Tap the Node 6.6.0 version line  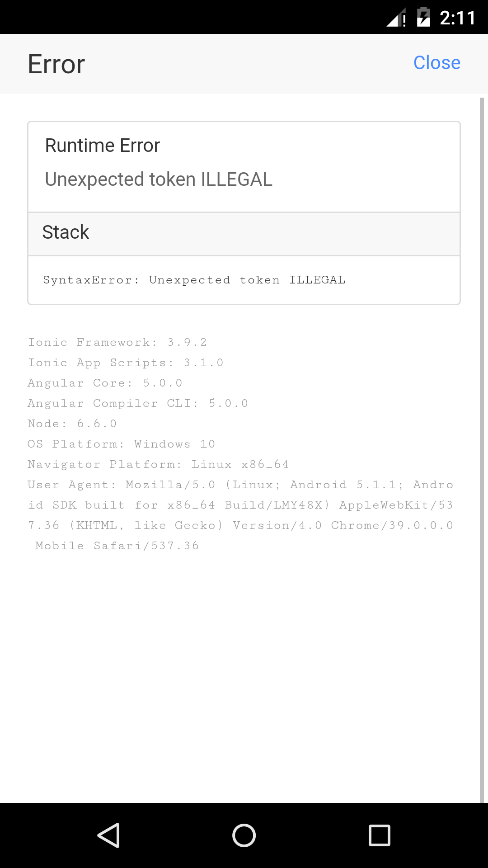pos(72,424)
